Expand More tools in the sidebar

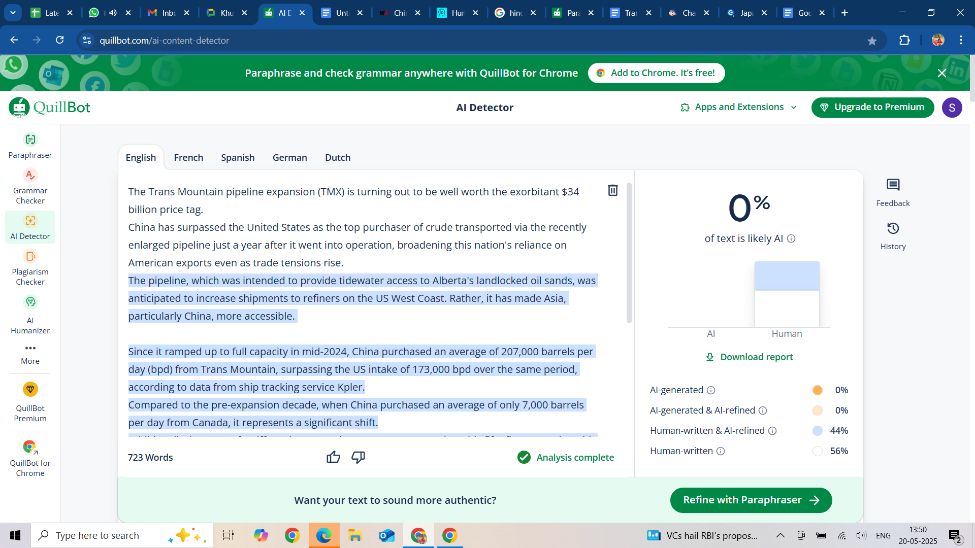30,354
